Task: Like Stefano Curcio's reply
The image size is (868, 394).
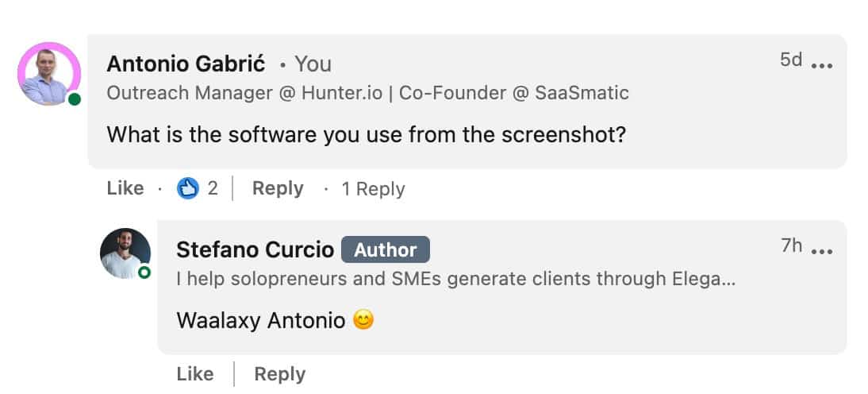Action: click(195, 374)
